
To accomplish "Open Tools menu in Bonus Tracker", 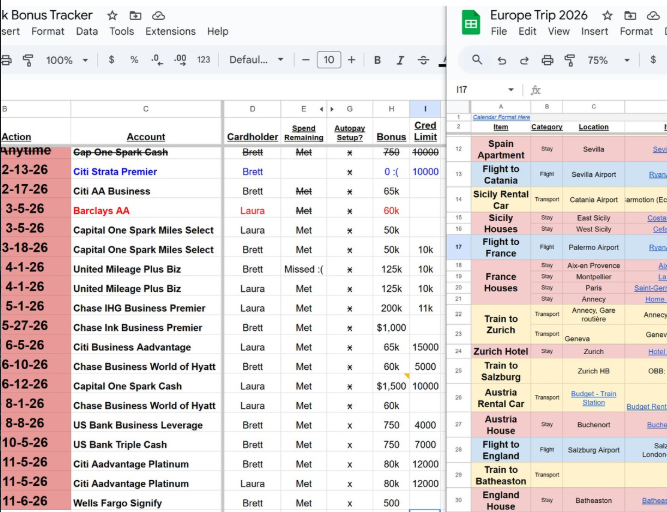I will [x=122, y=31].
